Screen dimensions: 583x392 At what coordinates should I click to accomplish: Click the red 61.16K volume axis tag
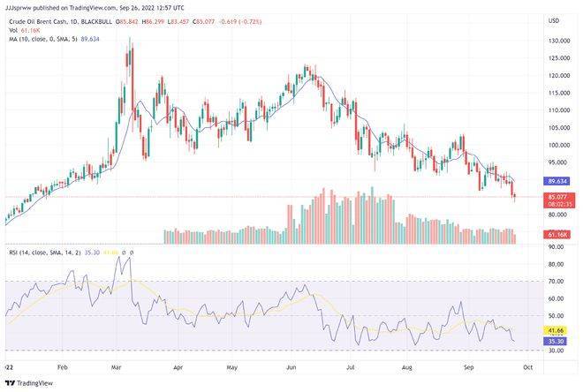[x=557, y=235]
